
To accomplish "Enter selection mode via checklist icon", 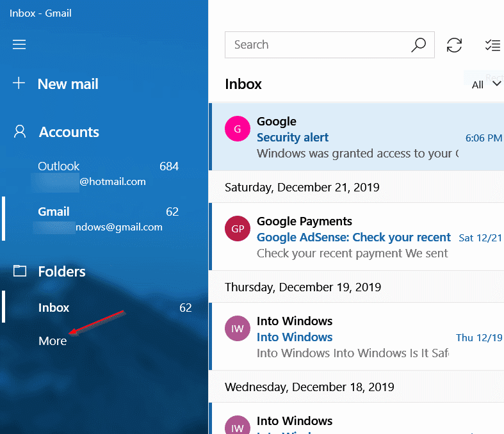I will [492, 45].
